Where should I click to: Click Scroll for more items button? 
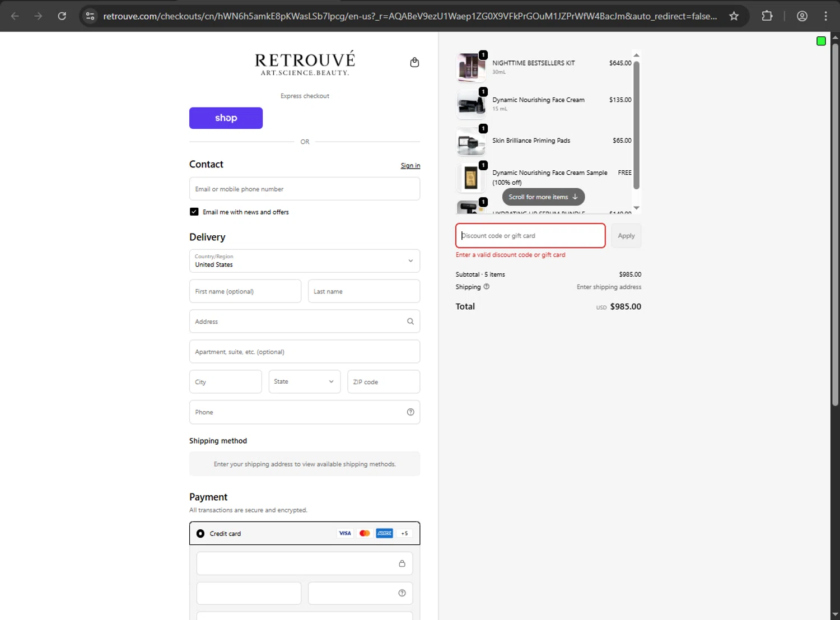pos(543,197)
